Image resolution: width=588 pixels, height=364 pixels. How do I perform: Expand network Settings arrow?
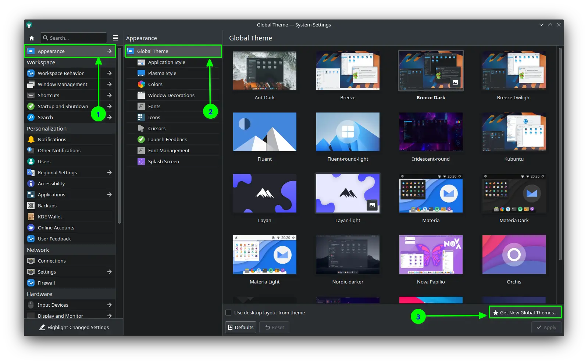(x=110, y=272)
